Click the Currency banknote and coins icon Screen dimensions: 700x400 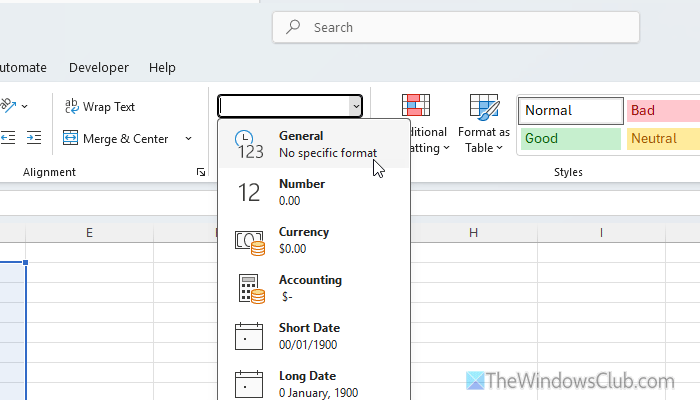tap(250, 242)
